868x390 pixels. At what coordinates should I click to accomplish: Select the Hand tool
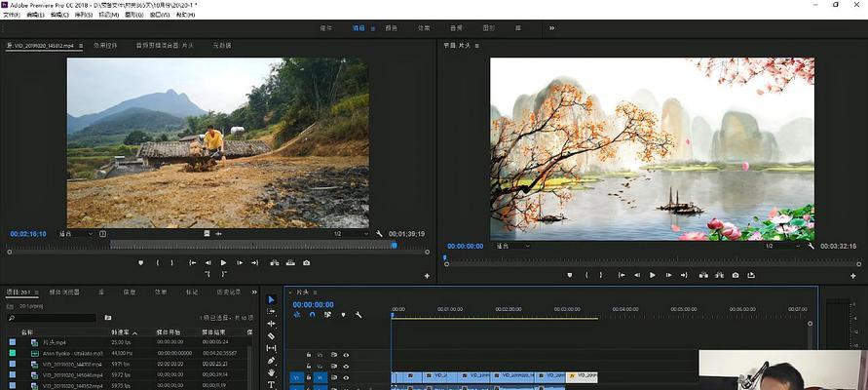(271, 372)
